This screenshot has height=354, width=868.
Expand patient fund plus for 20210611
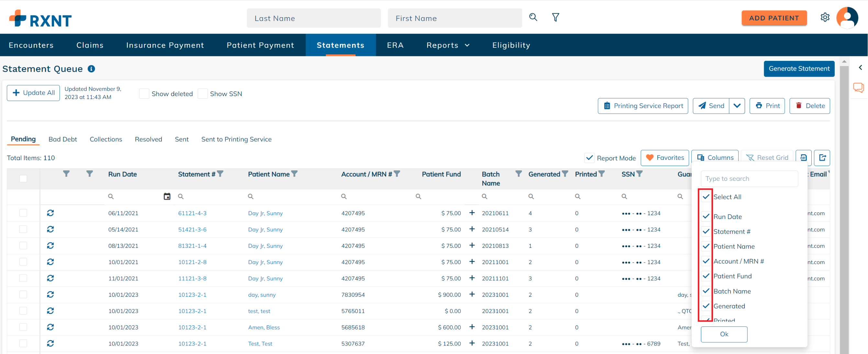(472, 213)
